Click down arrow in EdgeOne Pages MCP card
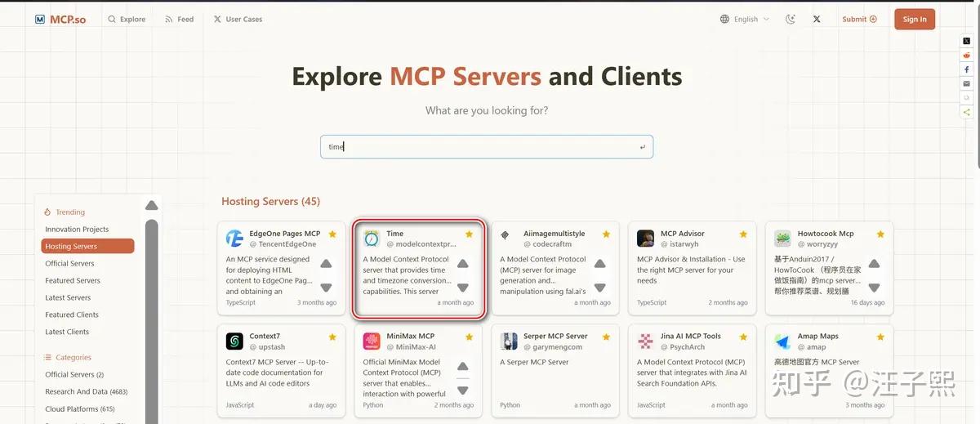The height and width of the screenshot is (424, 980). [326, 288]
